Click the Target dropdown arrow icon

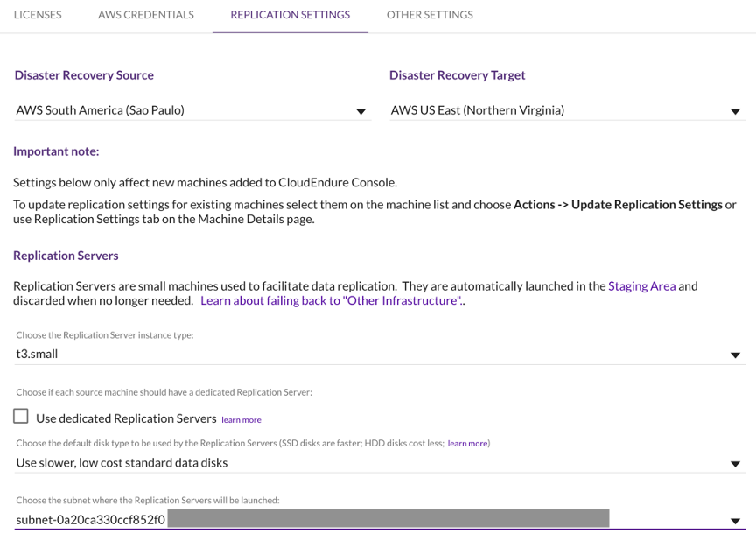(x=735, y=112)
